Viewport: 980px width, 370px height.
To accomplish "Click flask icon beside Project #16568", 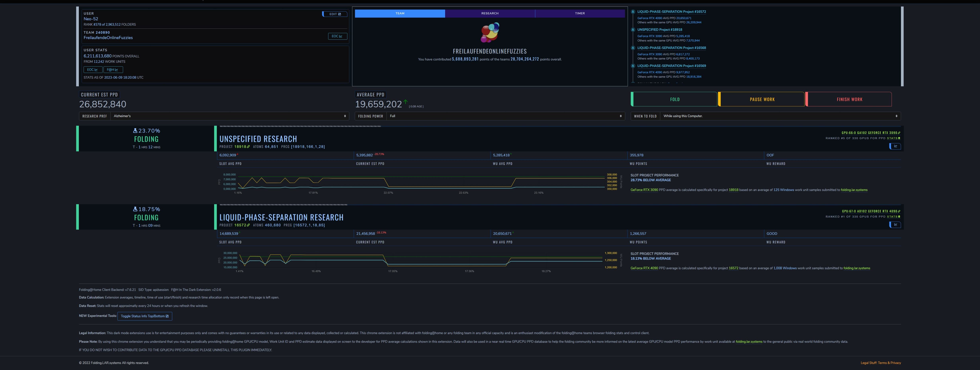I will coord(633,48).
